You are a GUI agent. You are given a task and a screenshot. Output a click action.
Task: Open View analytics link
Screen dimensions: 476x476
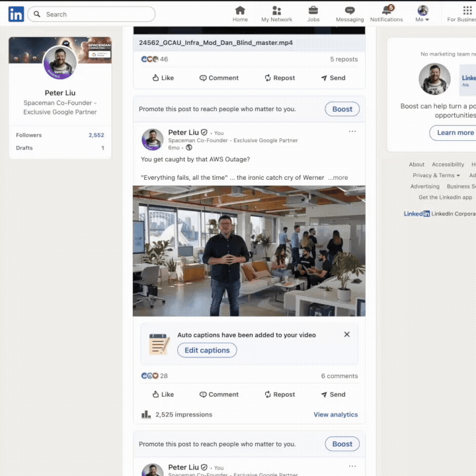335,415
